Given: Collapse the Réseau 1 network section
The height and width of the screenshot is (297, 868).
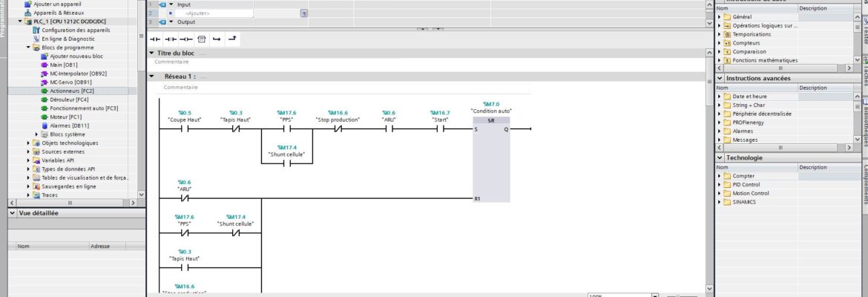Looking at the screenshot, I should (152, 76).
